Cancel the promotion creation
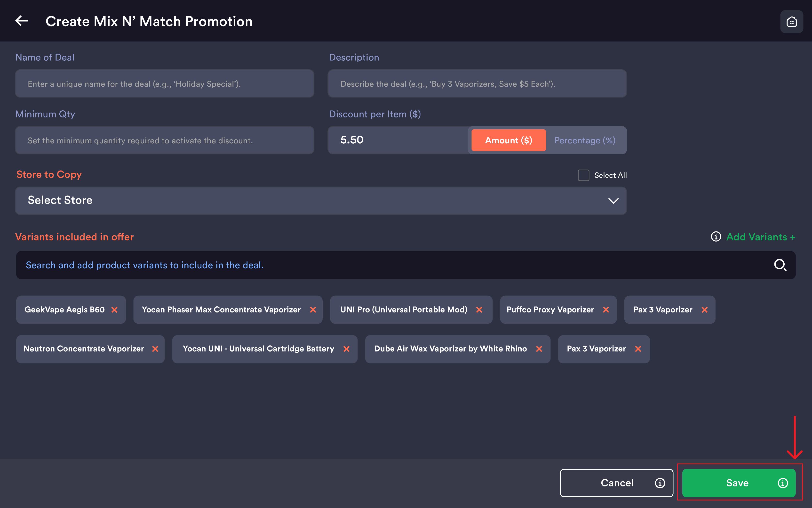 click(x=616, y=483)
